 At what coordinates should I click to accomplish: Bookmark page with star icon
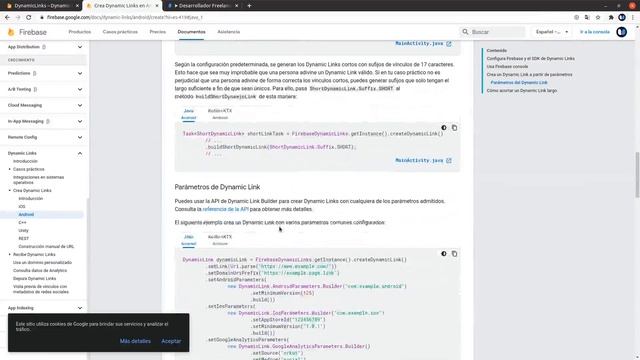click(598, 17)
